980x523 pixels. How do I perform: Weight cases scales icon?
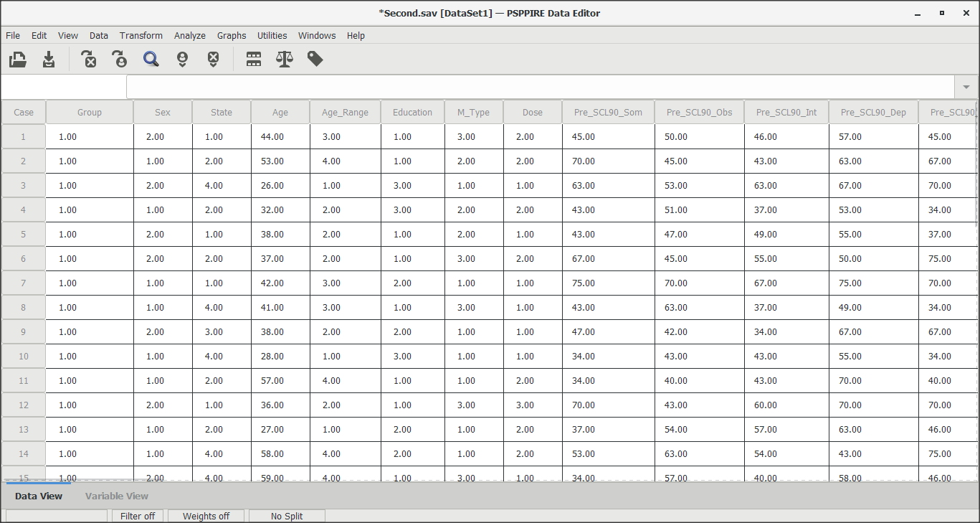click(285, 60)
